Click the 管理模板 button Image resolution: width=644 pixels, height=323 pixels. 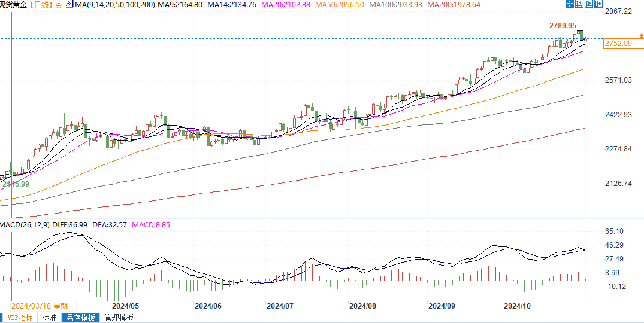119,318
